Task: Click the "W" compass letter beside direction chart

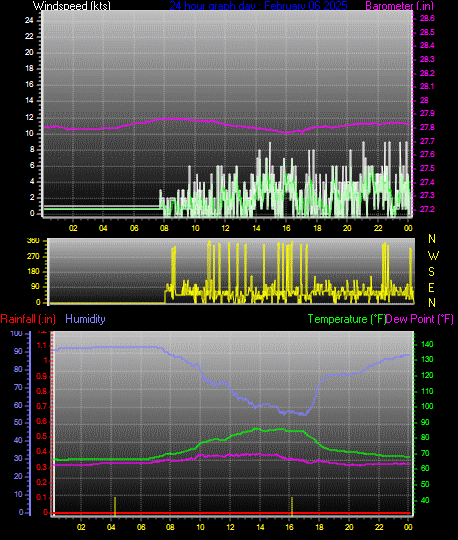Action: point(433,256)
